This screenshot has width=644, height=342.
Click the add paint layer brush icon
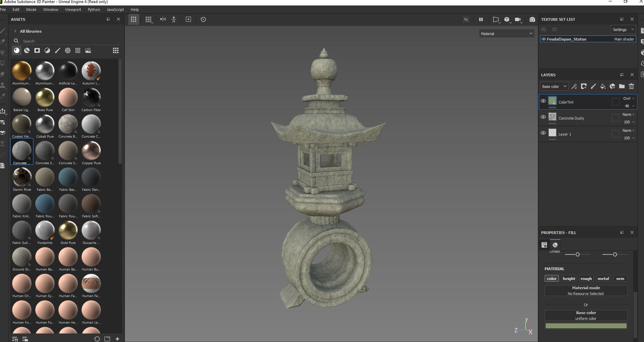pyautogui.click(x=593, y=87)
